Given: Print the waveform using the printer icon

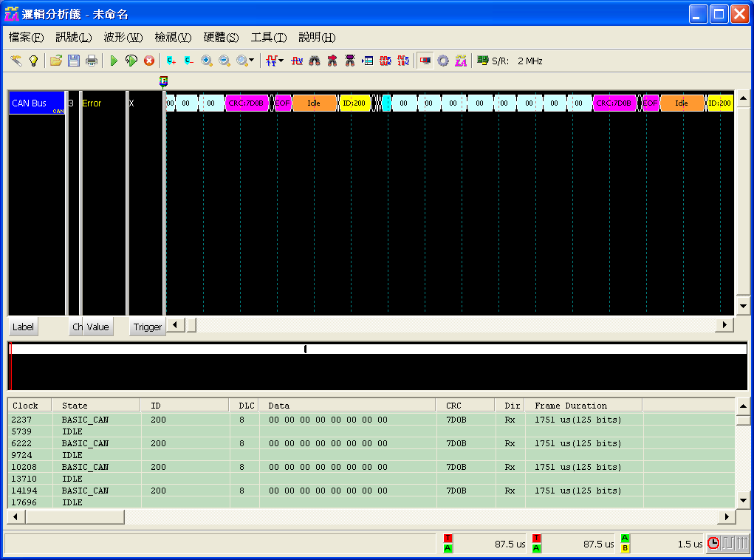Looking at the screenshot, I should (x=92, y=61).
